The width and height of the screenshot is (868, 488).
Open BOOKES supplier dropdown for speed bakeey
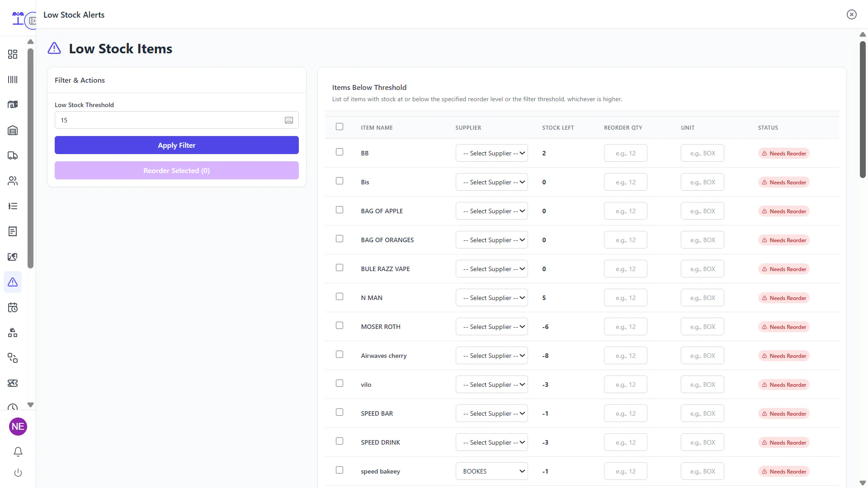tap(491, 471)
